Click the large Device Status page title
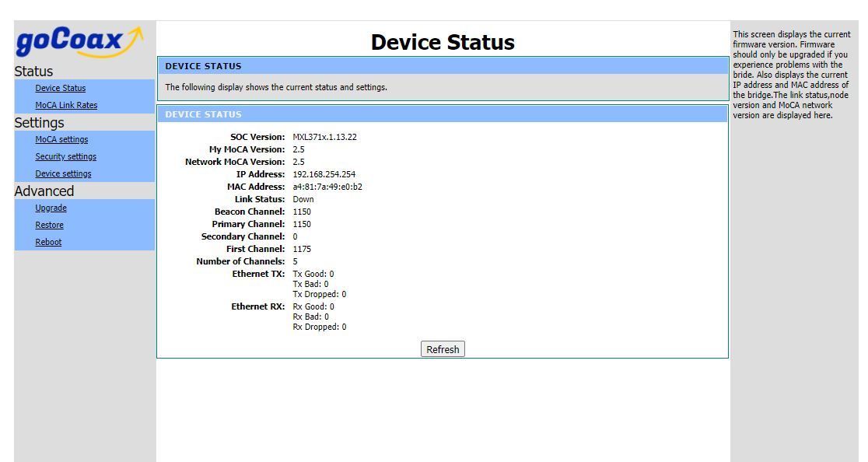 (x=442, y=42)
